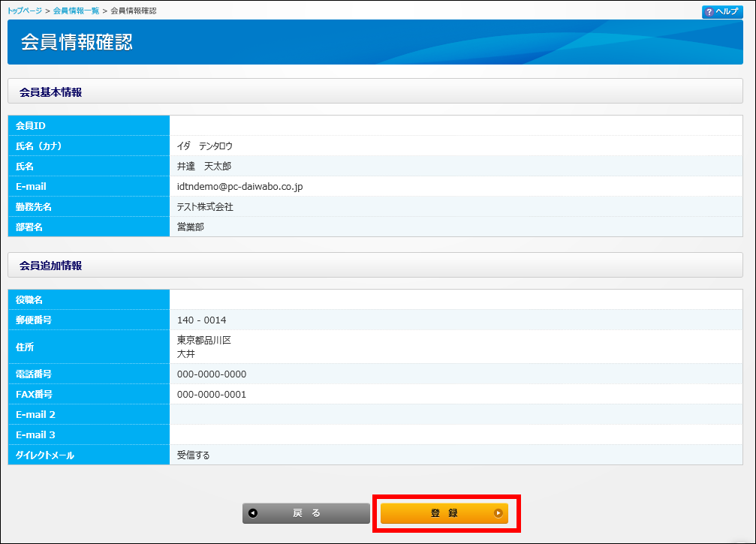Click the e-mail address idtndemo@pc-daiwabo.co.jp
This screenshot has height=544, width=756.
[x=239, y=186]
